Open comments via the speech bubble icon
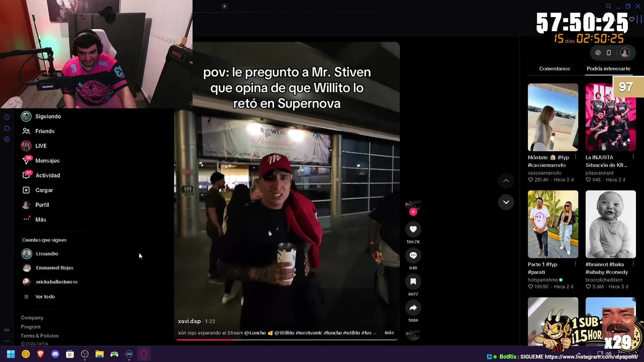The width and height of the screenshot is (644, 362). pyautogui.click(x=413, y=255)
